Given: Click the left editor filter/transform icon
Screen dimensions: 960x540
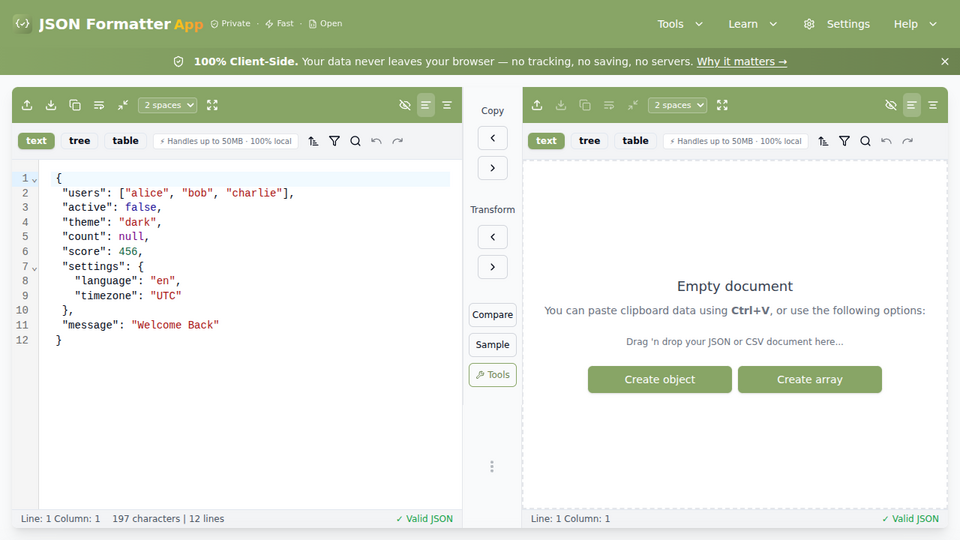Looking at the screenshot, I should [334, 141].
